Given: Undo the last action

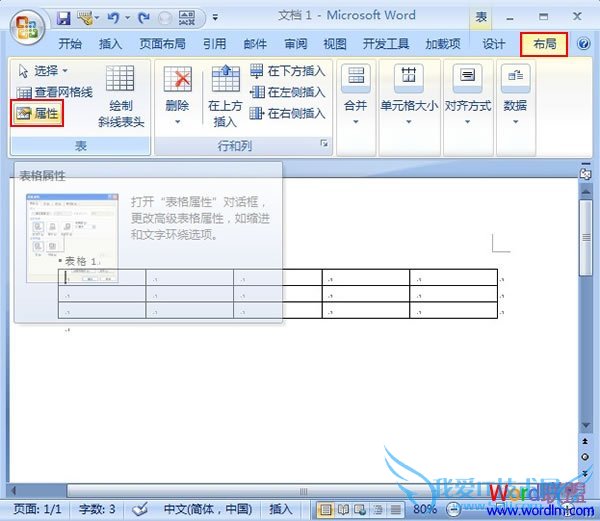Looking at the screenshot, I should [113, 18].
